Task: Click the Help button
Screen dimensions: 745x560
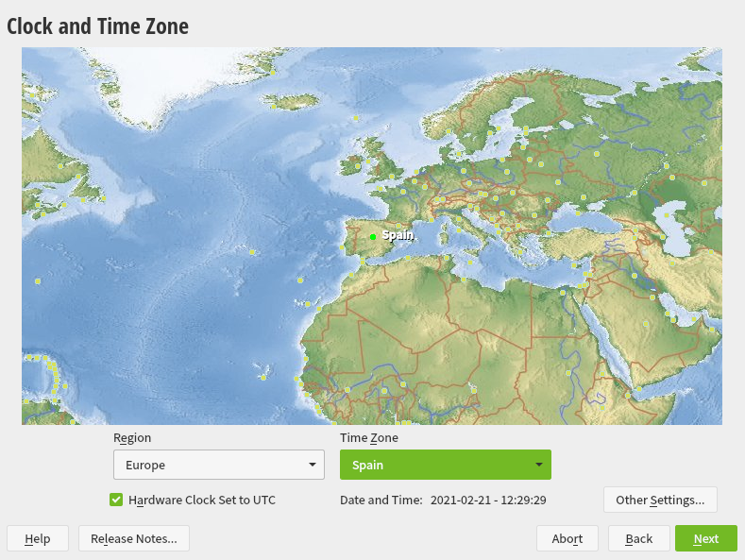Action: point(38,538)
